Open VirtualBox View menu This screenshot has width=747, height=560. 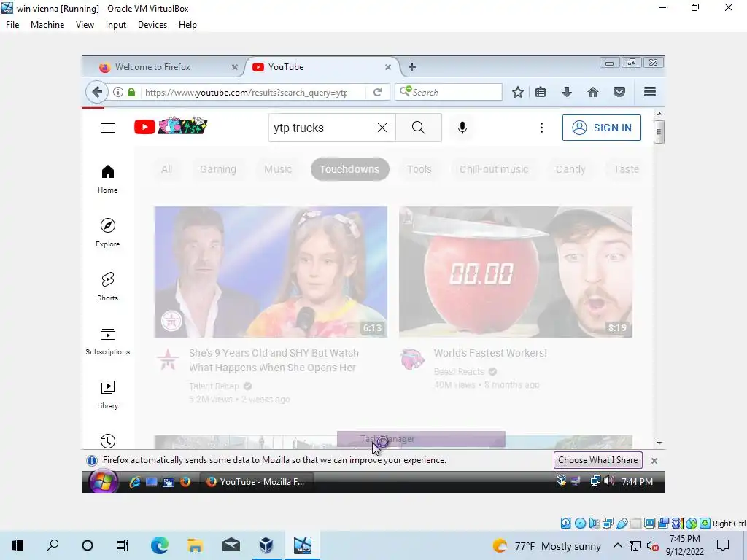point(85,25)
